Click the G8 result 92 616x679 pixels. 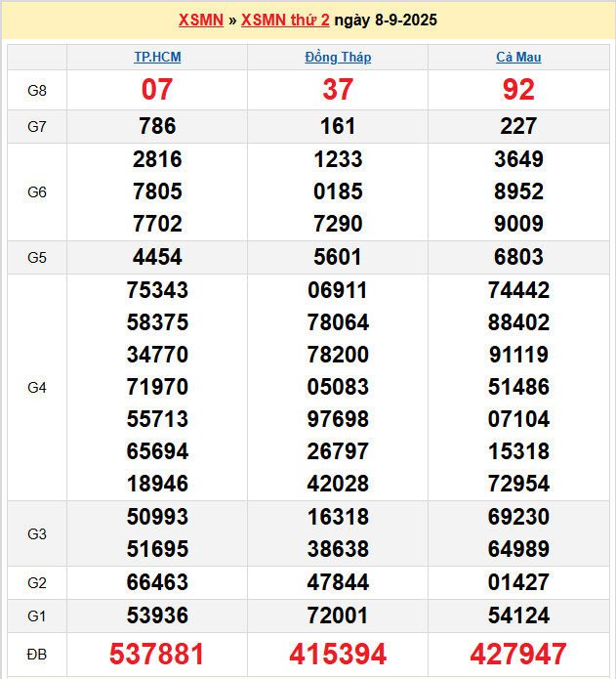pyautogui.click(x=518, y=90)
